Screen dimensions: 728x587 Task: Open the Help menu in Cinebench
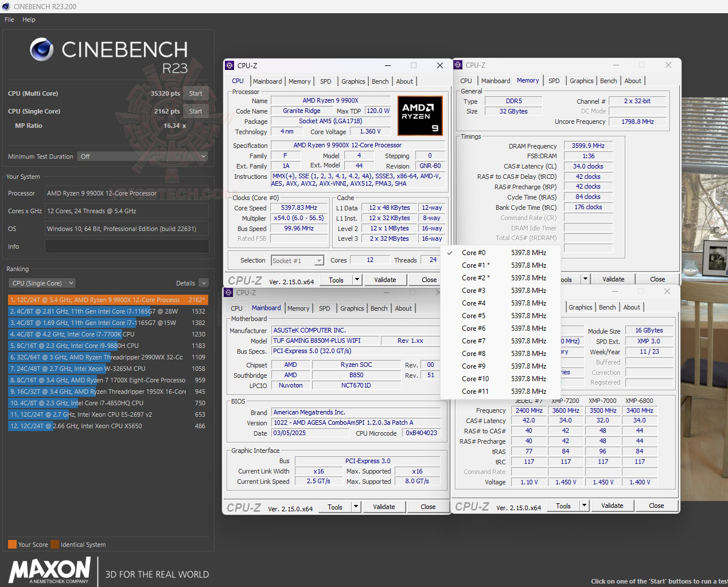tap(29, 19)
